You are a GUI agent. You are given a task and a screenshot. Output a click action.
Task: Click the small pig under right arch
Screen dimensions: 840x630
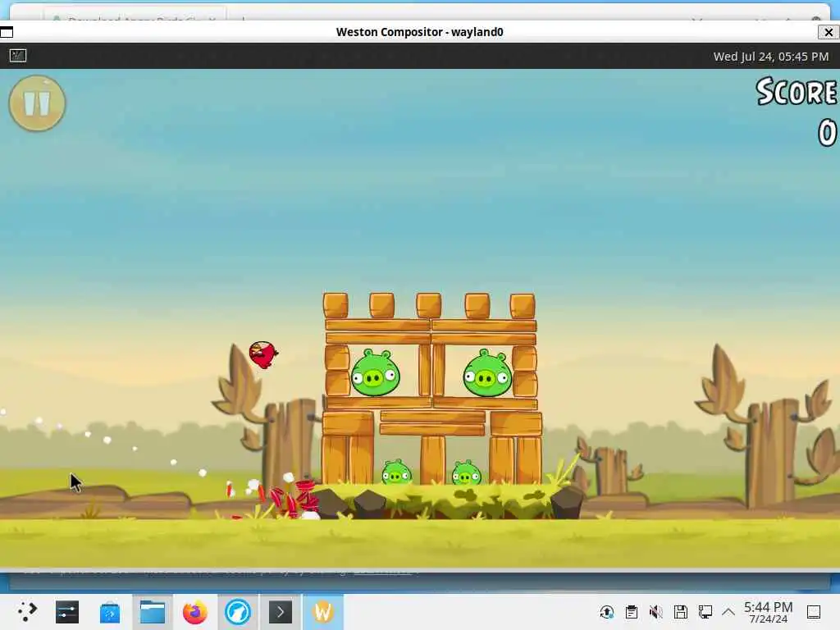pos(466,472)
